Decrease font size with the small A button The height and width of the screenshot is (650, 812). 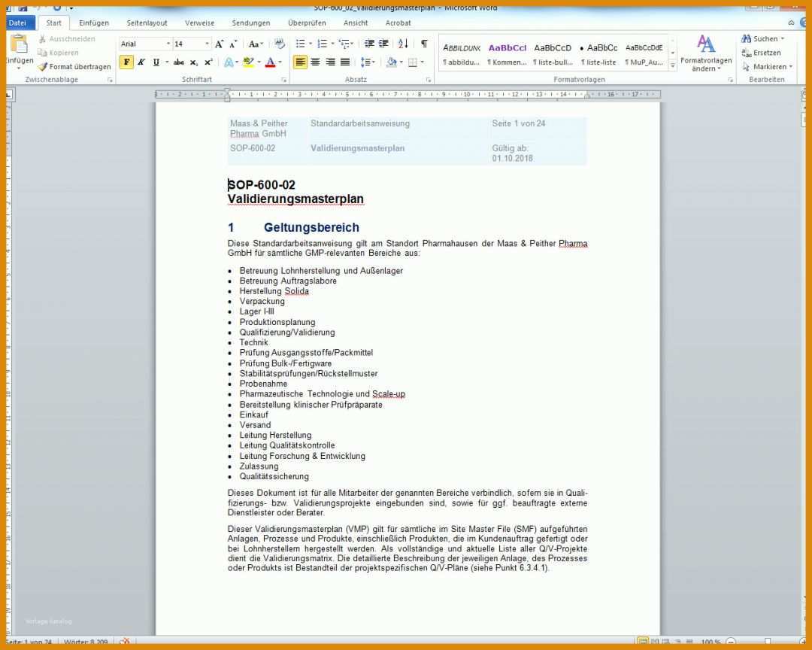233,44
